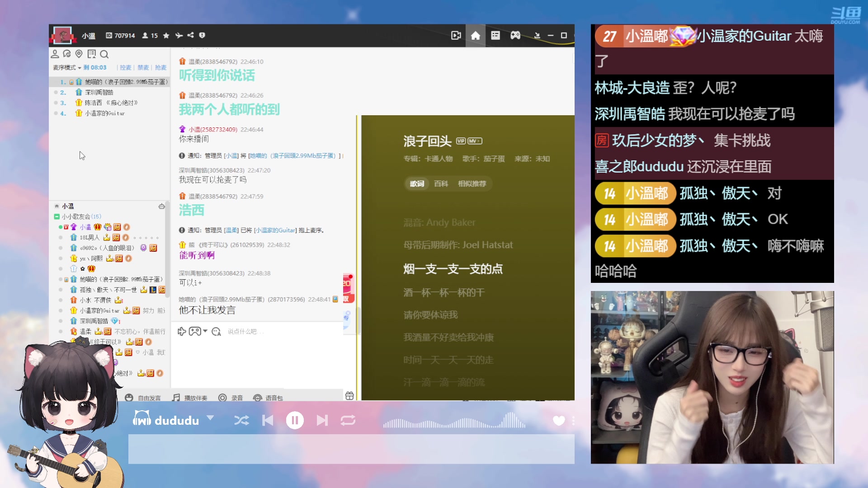Open the notice board icon in the sidebar
868x488 pixels.
(x=92, y=54)
